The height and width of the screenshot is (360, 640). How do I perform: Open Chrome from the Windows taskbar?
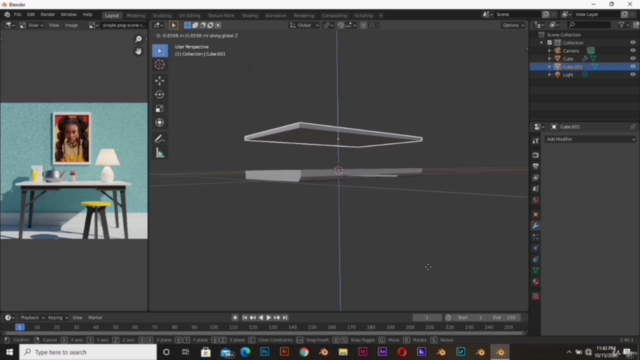click(304, 352)
